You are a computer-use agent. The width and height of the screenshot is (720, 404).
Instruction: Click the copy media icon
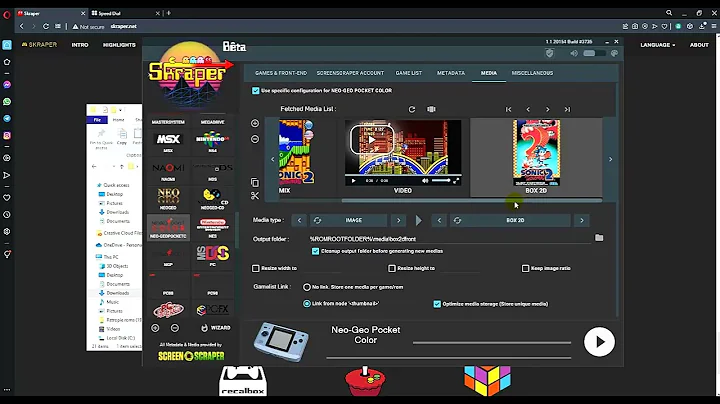255,182
